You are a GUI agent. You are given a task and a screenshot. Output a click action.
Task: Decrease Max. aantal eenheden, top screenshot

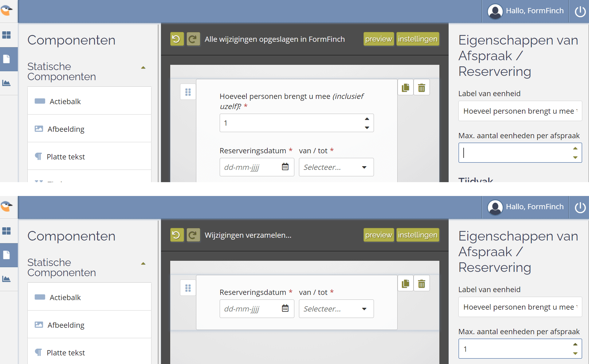(575, 157)
